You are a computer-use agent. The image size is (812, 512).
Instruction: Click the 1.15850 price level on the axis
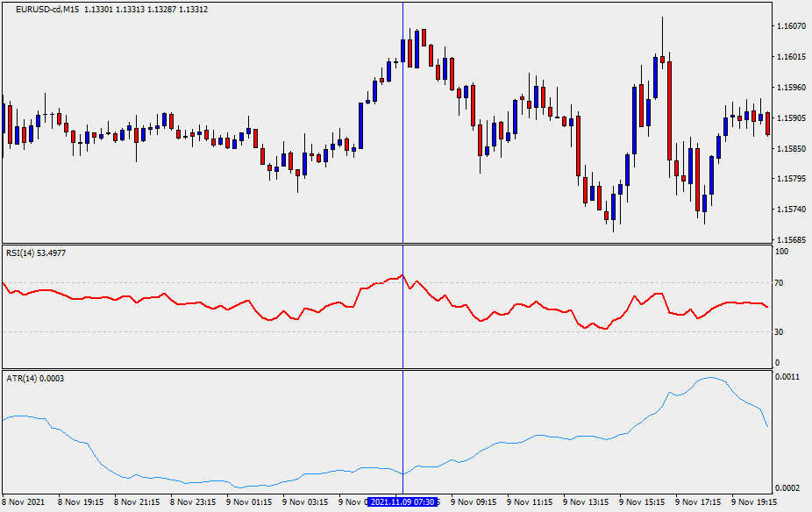pyautogui.click(x=790, y=148)
